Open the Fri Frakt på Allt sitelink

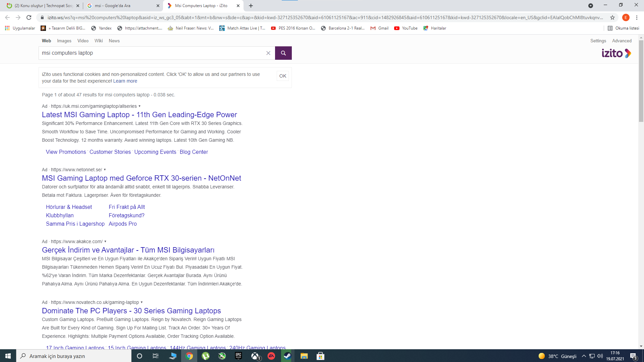coord(127,207)
